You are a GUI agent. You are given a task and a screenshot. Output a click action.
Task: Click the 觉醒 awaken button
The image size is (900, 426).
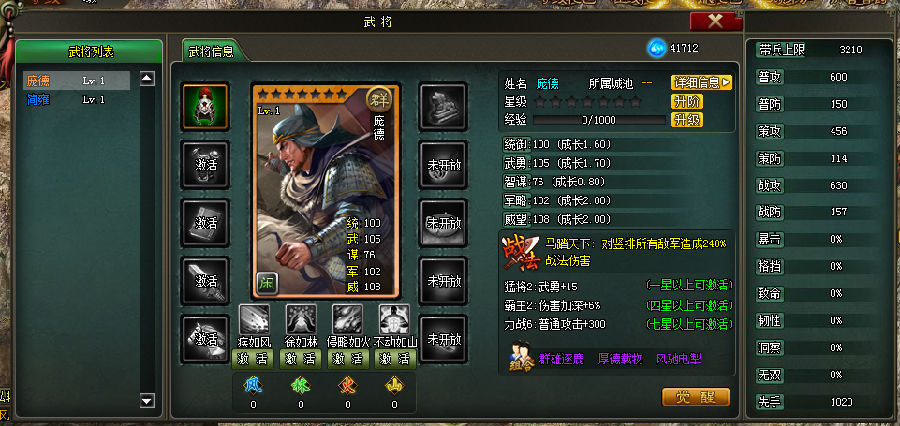(696, 397)
